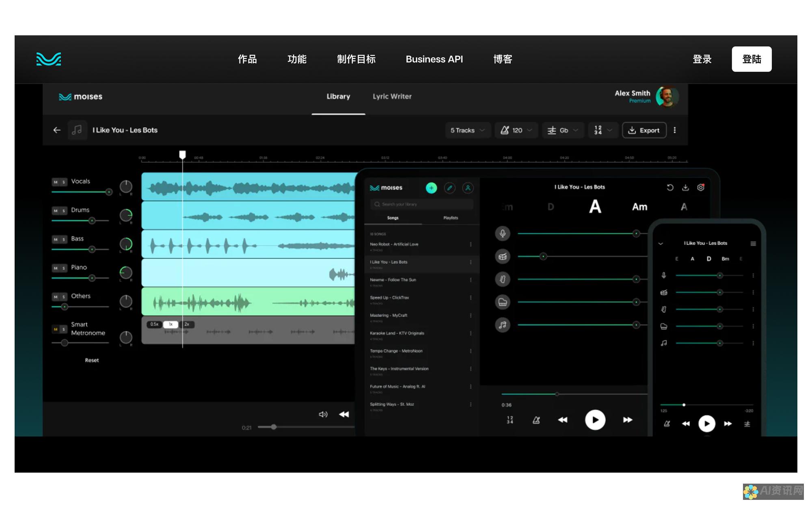Open options for Splitting Ways - St. Moz
The height and width of the screenshot is (508, 812).
[x=471, y=404]
